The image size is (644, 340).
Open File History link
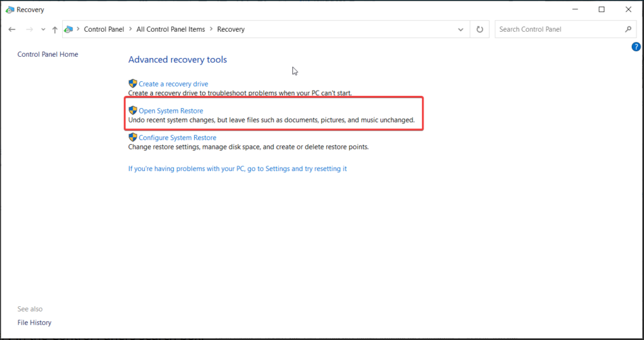pos(34,322)
